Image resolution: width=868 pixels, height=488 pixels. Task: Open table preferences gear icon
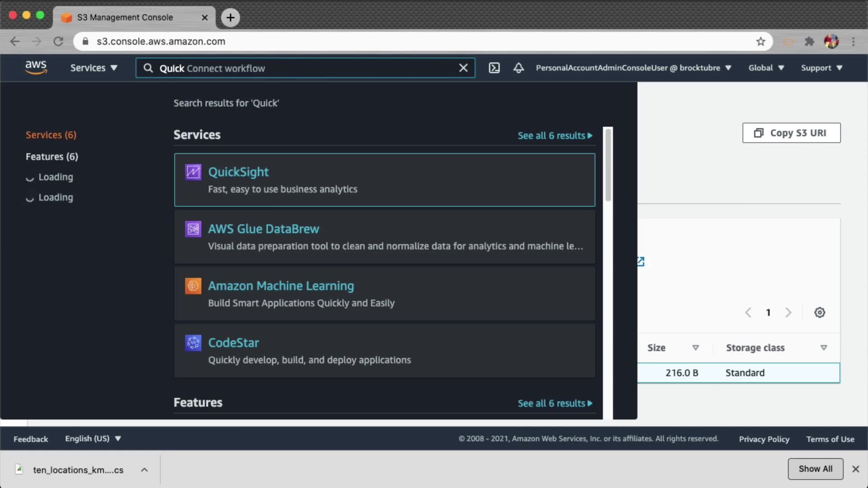[819, 312]
